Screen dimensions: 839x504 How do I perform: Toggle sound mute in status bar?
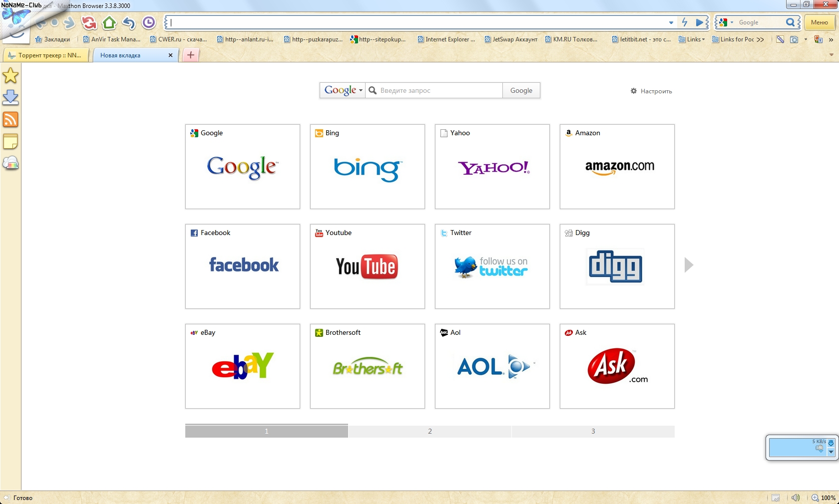point(796,498)
